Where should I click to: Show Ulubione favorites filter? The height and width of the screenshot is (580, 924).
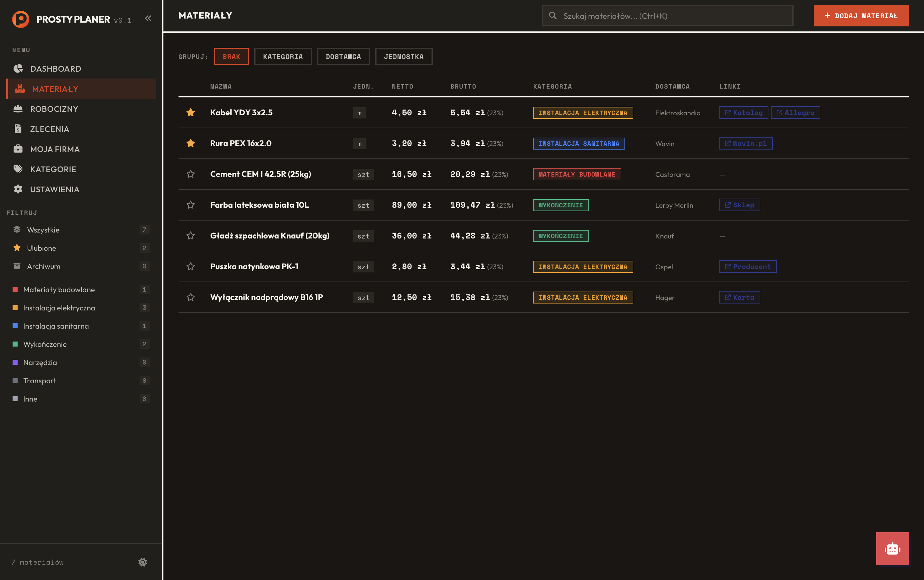pyautogui.click(x=41, y=248)
